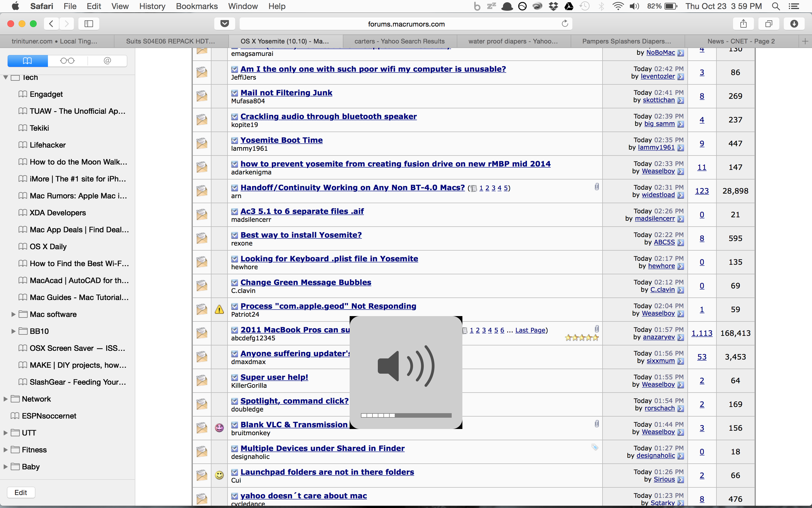The height and width of the screenshot is (508, 812).
Task: Go back with Safari's back arrow
Action: [51, 23]
